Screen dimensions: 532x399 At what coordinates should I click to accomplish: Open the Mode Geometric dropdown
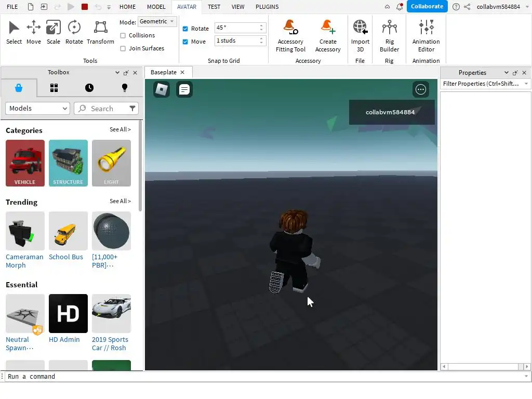pos(157,21)
